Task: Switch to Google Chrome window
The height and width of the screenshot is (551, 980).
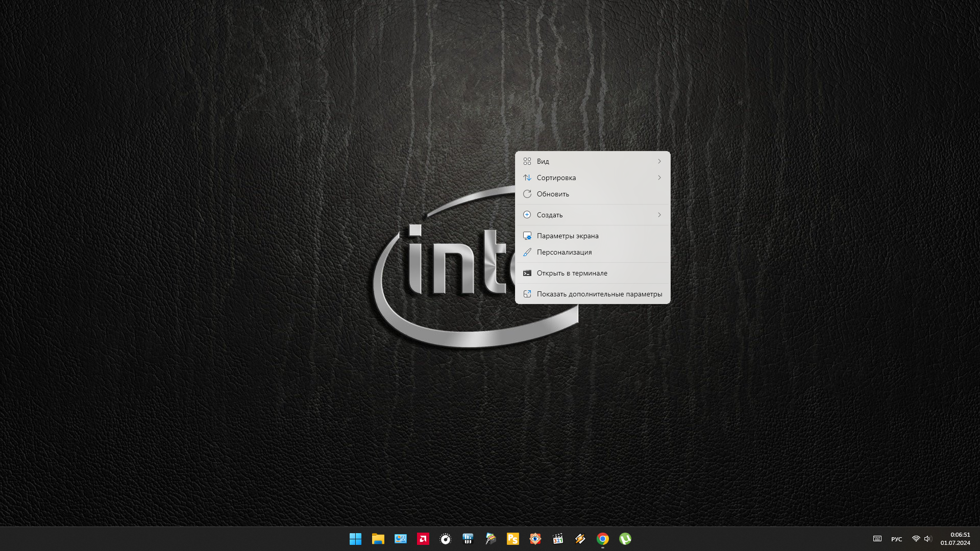Action: pyautogui.click(x=602, y=539)
